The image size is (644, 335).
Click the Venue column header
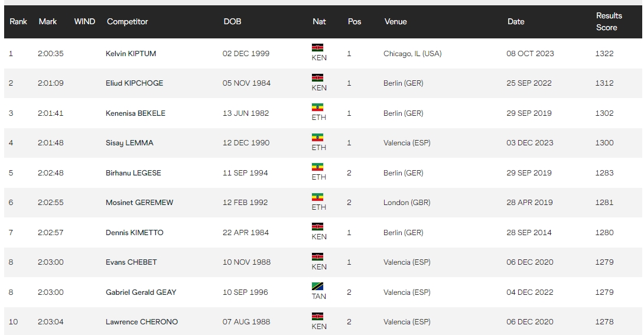(x=395, y=21)
